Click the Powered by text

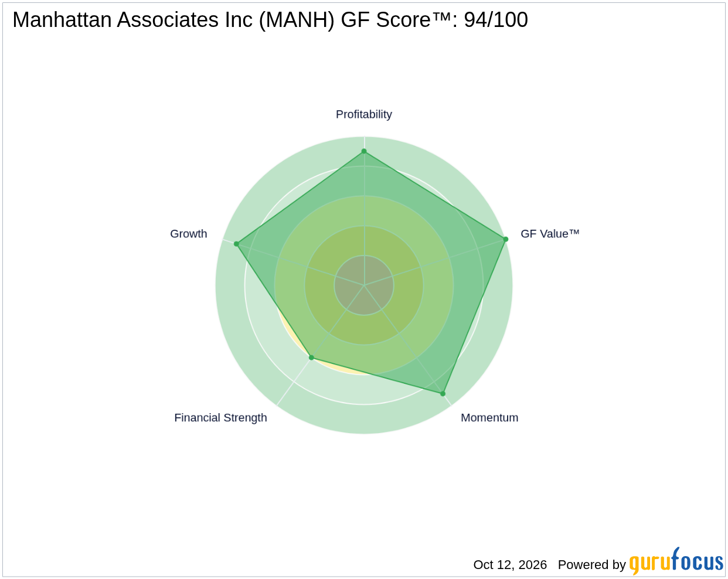tap(592, 565)
